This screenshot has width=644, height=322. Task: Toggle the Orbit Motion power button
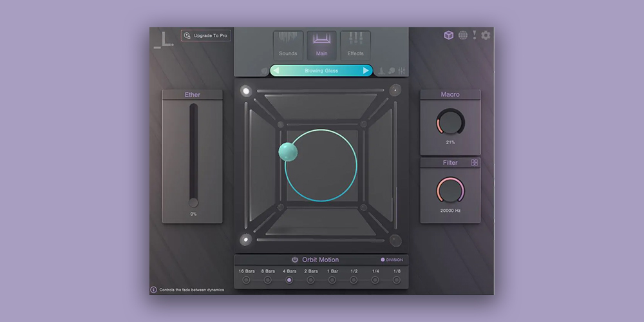(x=294, y=260)
